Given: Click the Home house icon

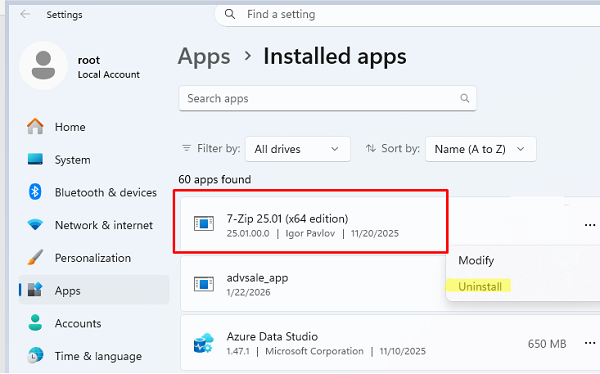Looking at the screenshot, I should click(x=35, y=126).
